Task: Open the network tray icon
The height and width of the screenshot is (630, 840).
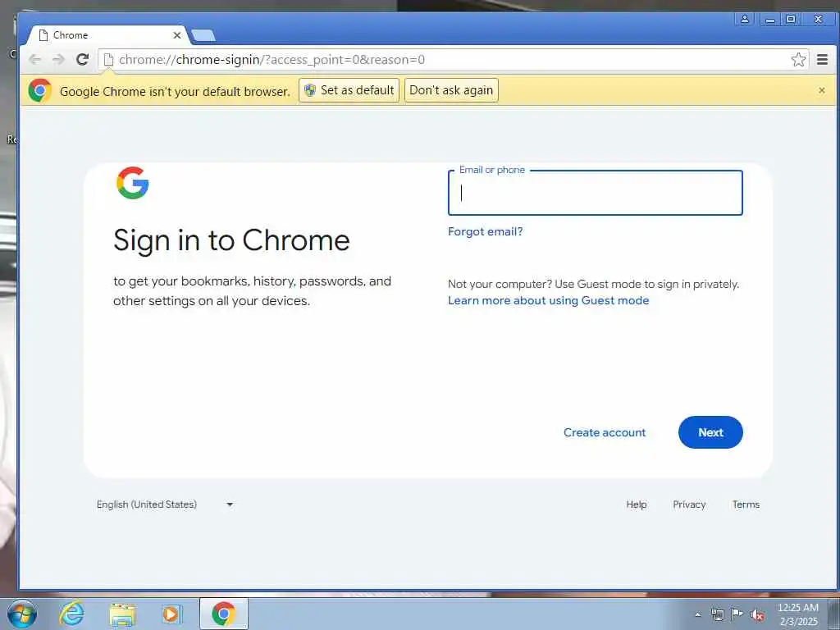Action: click(x=717, y=614)
